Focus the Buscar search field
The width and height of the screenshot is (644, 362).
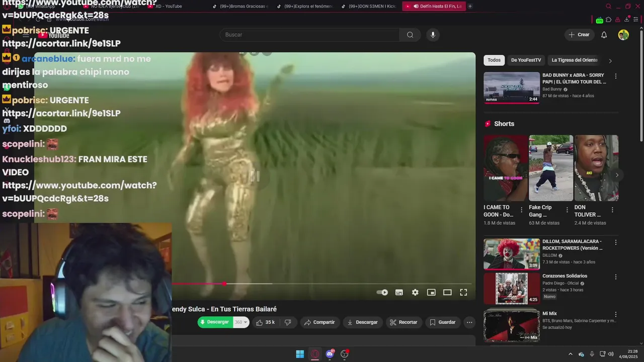[310, 35]
